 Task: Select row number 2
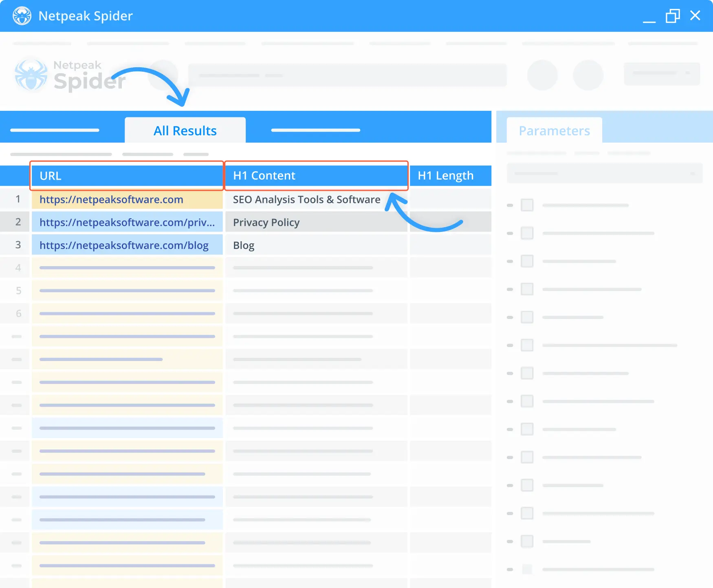pos(15,222)
